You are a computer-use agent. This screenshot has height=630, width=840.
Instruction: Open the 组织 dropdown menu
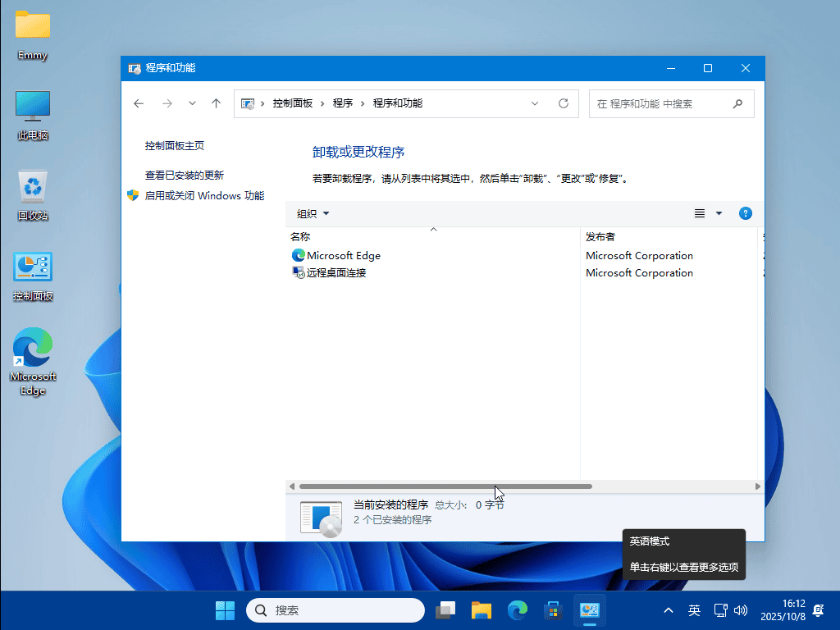pos(311,213)
